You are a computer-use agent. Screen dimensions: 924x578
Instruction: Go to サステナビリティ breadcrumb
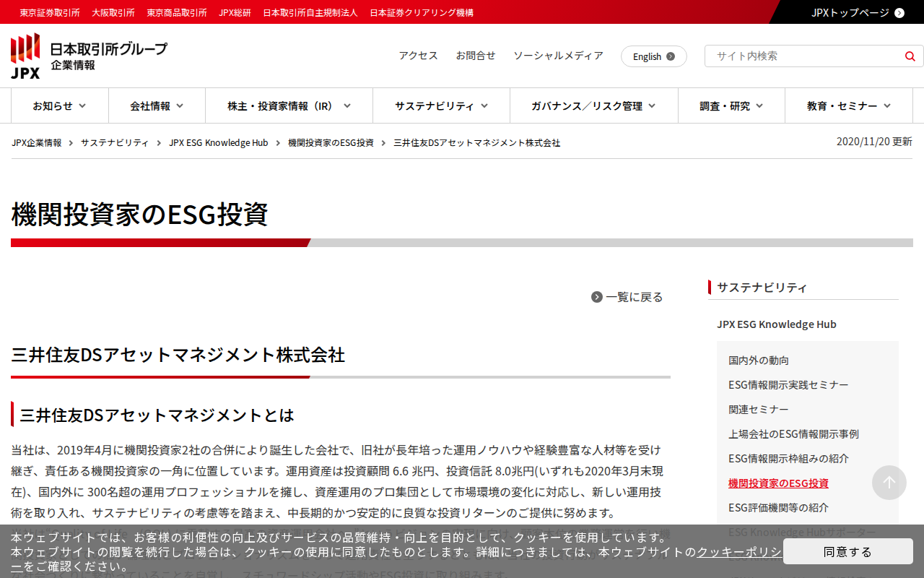(x=115, y=142)
